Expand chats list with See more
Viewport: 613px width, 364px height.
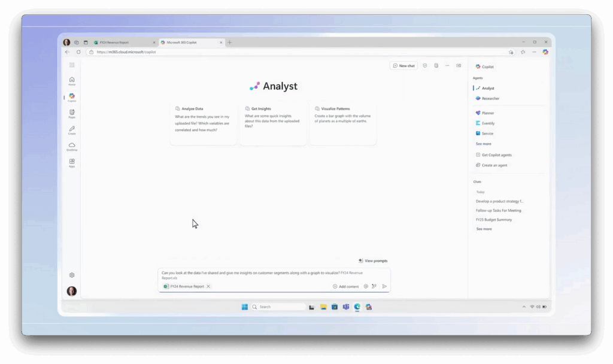coord(484,229)
